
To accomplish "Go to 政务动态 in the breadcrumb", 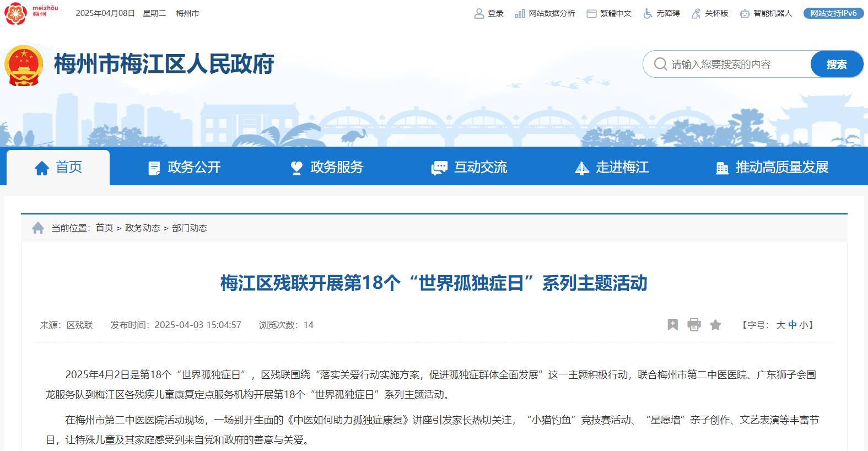I will [x=142, y=228].
